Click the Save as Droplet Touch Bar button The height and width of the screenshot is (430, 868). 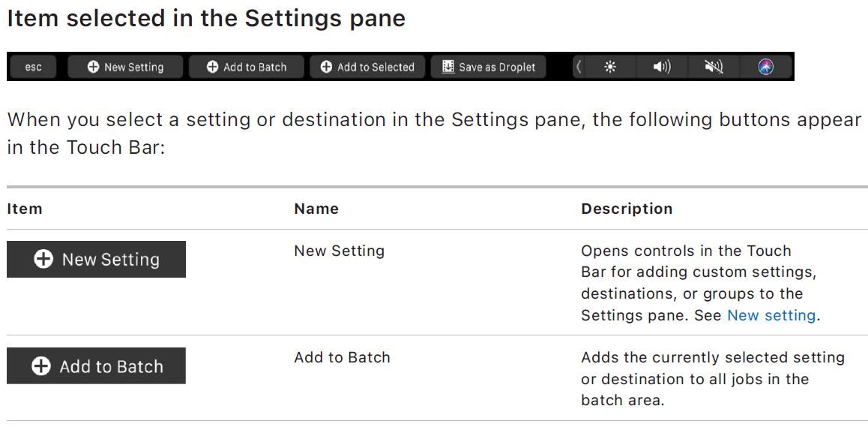pos(489,67)
